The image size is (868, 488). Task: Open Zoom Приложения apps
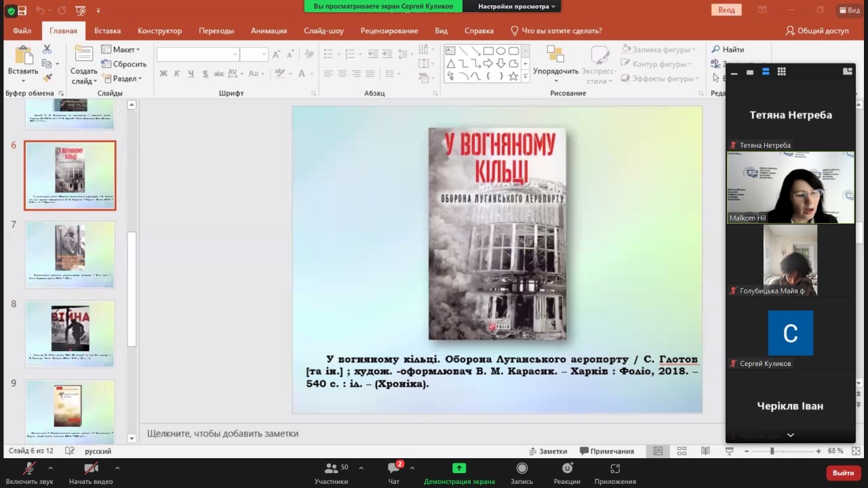(x=615, y=472)
